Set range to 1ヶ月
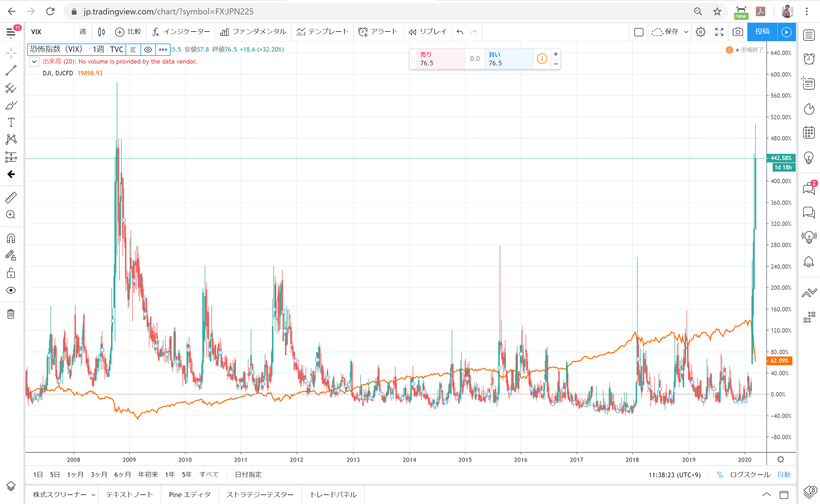Screen dimensions: 820x504 pyautogui.click(x=75, y=474)
